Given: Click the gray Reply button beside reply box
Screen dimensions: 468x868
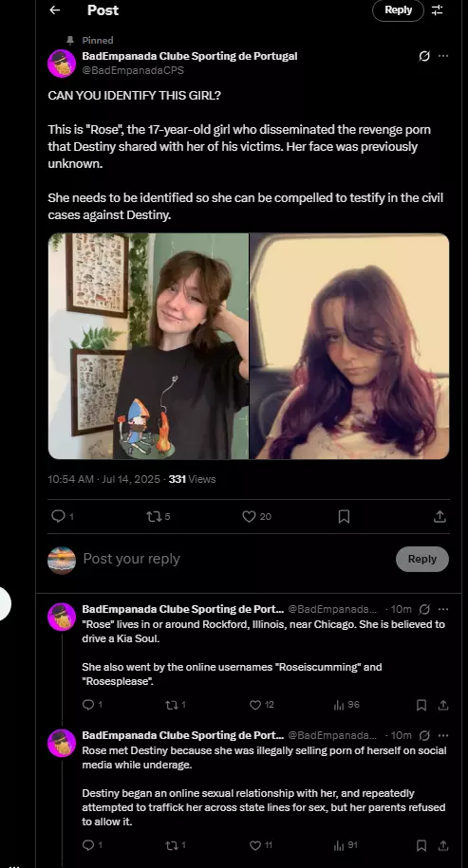Looking at the screenshot, I should point(422,559).
